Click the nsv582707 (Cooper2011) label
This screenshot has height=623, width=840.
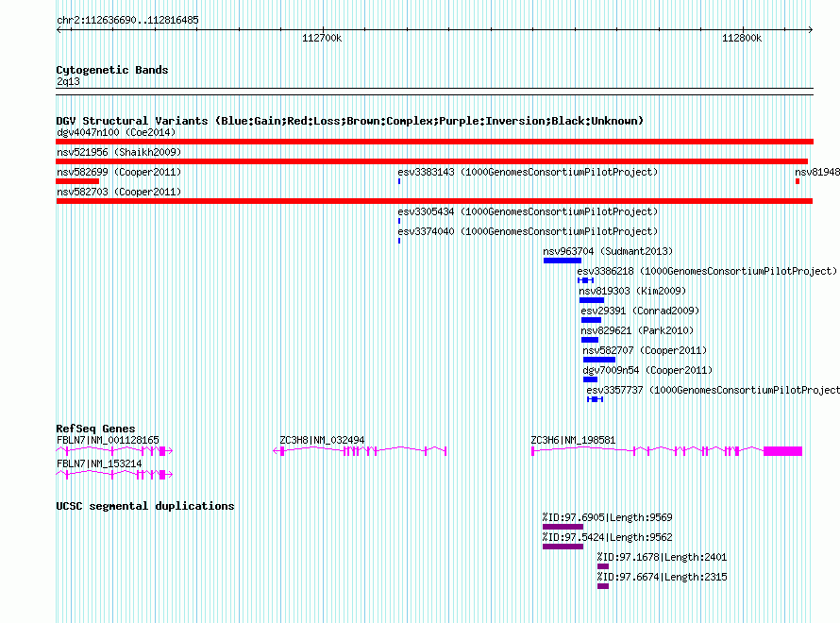pos(645,350)
